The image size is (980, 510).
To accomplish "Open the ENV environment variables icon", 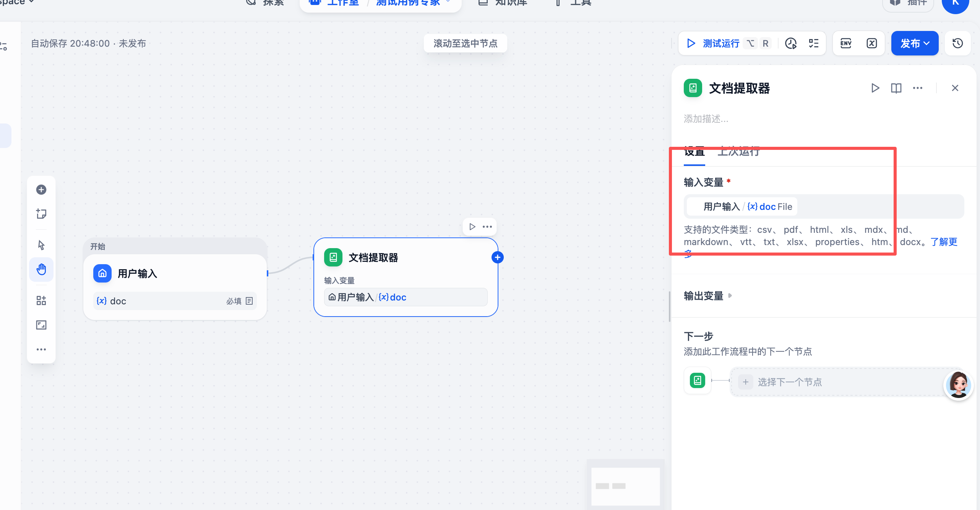I will coord(846,44).
